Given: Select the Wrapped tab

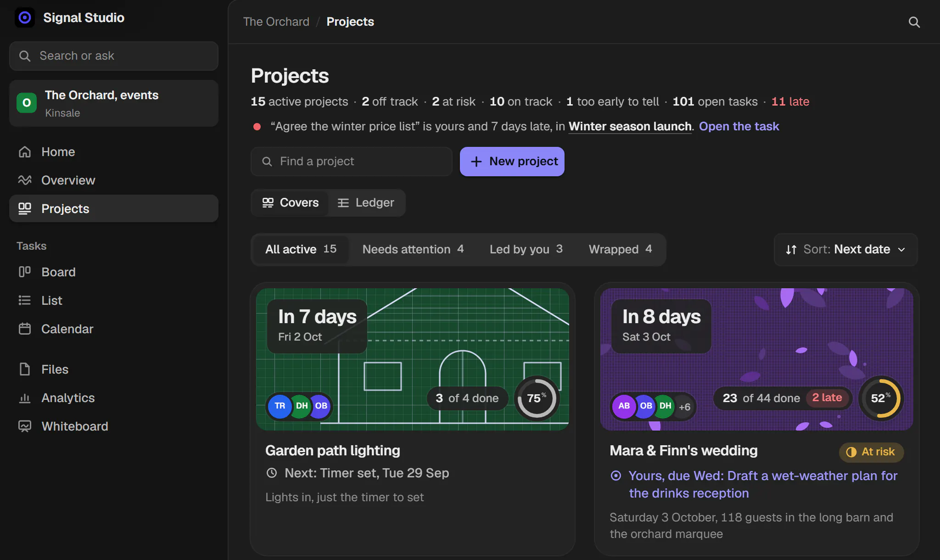Looking at the screenshot, I should click(620, 249).
